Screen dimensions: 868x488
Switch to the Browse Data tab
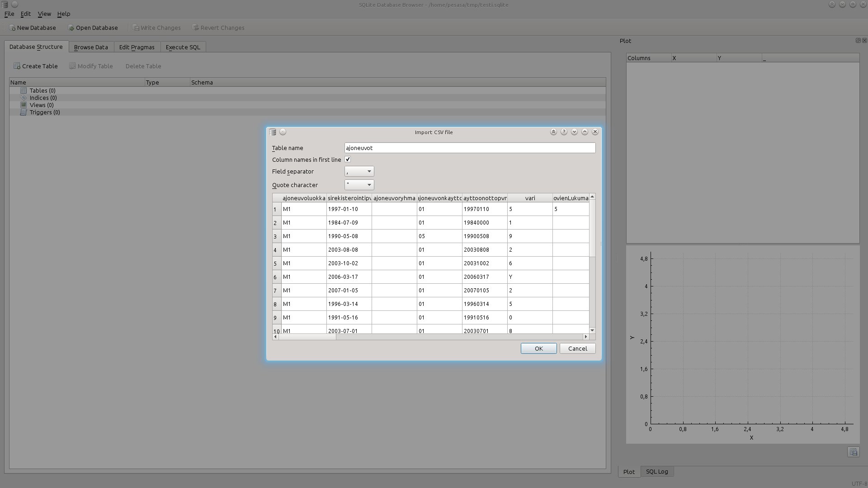91,47
